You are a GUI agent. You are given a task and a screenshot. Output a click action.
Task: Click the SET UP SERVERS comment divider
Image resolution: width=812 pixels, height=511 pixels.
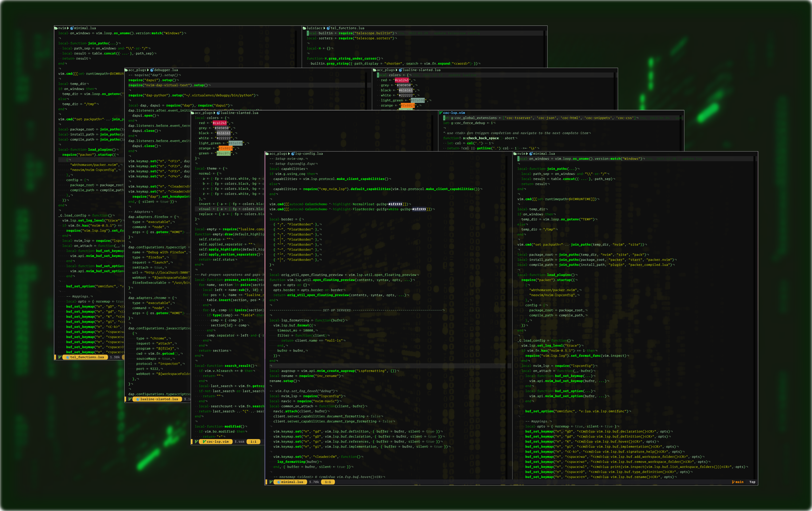coord(337,310)
